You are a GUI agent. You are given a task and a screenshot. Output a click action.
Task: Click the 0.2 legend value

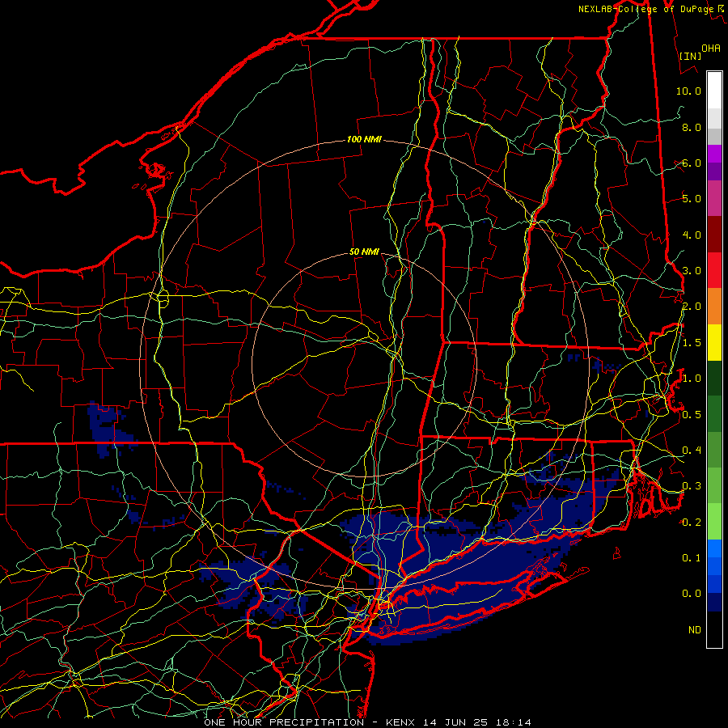[692, 523]
